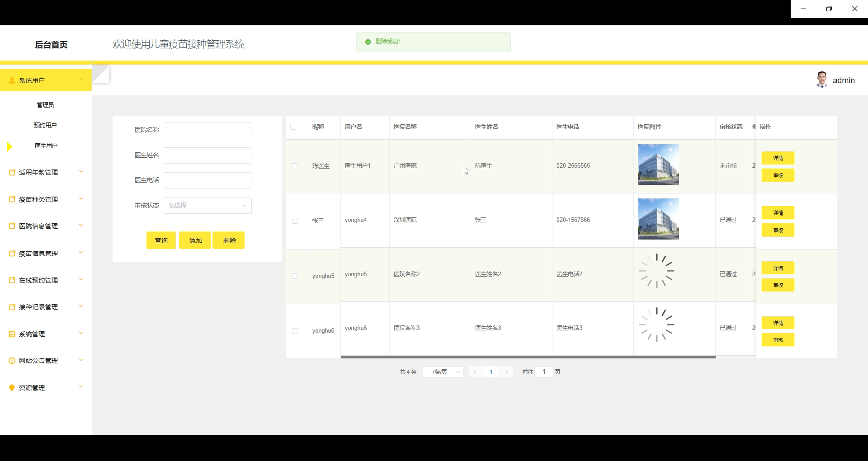Viewport: 868px width, 461px height.
Task: Click the 删除 delete button
Action: tap(229, 240)
